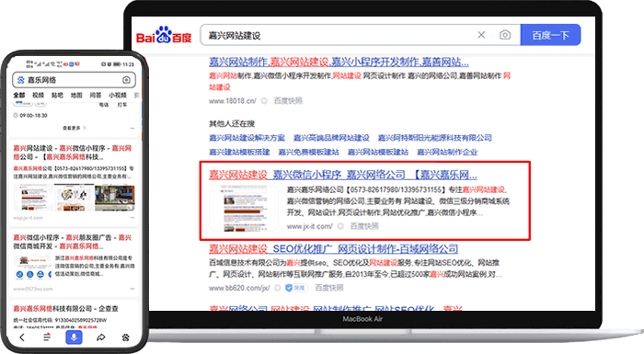
Task: Tap the phone's share arrow icon
Action: 100,337
